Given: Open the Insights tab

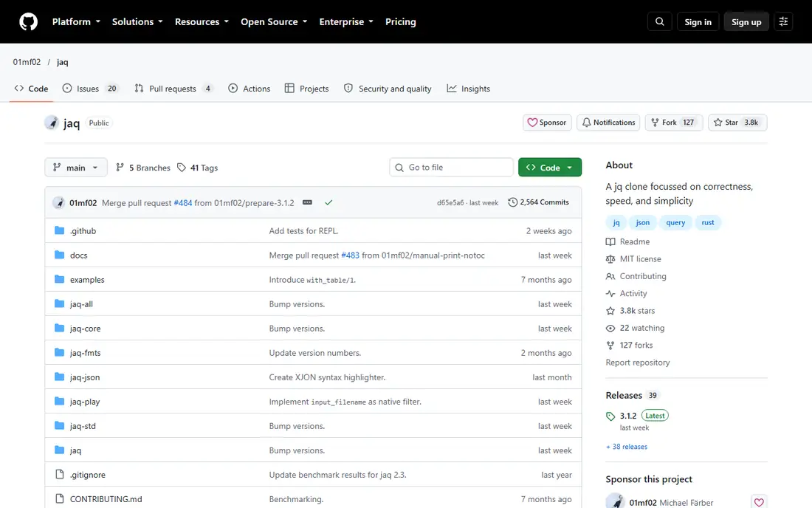Looking at the screenshot, I should [x=469, y=89].
